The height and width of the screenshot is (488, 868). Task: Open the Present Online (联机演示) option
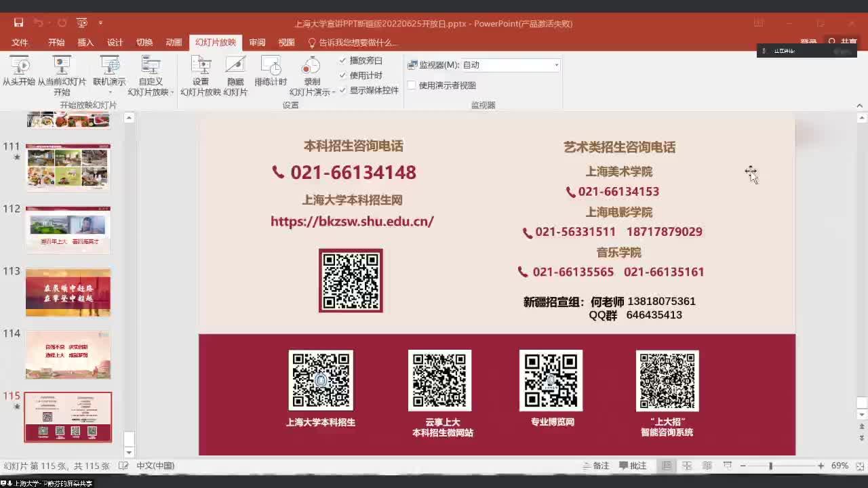[109, 70]
